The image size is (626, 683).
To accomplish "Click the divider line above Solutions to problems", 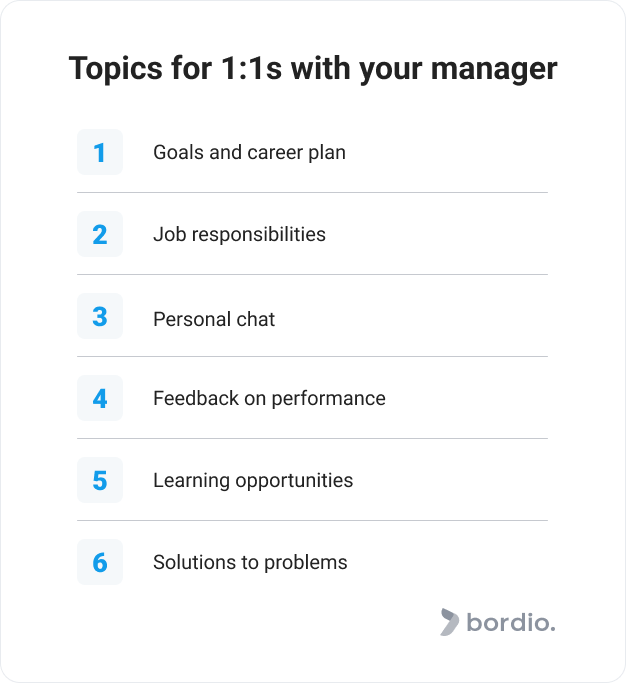I will [x=312, y=520].
